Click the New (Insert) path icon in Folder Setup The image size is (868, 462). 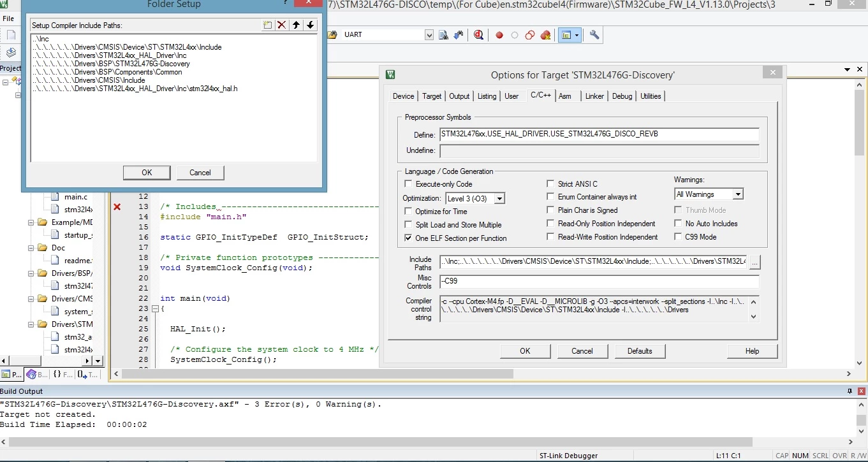[268, 25]
